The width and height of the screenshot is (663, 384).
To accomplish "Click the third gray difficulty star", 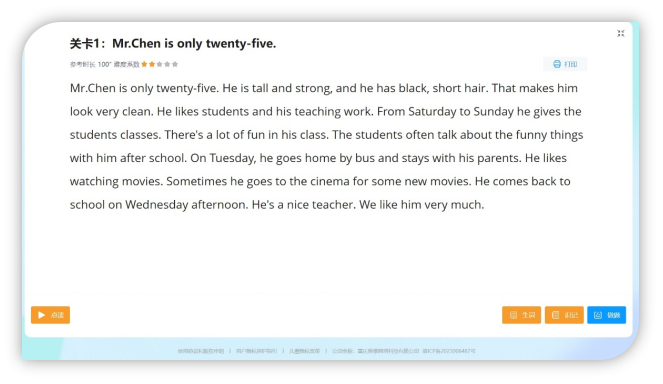I will 159,64.
